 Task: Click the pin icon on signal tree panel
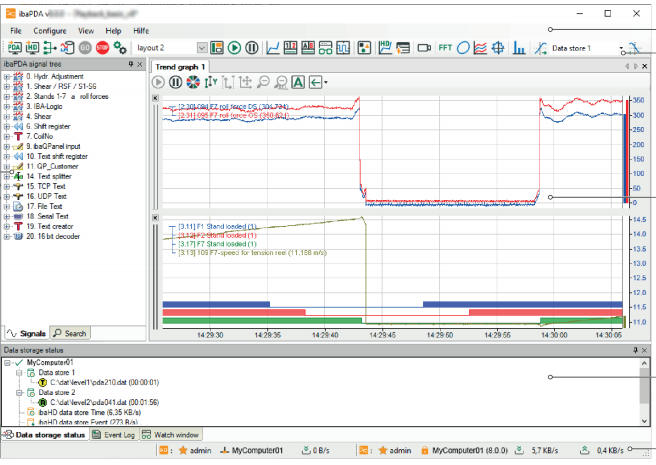(130, 64)
